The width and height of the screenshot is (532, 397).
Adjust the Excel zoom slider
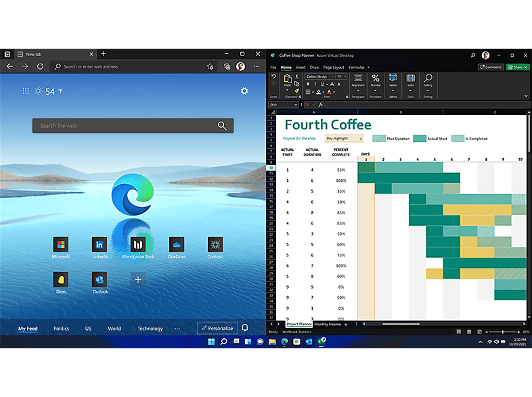click(x=502, y=331)
